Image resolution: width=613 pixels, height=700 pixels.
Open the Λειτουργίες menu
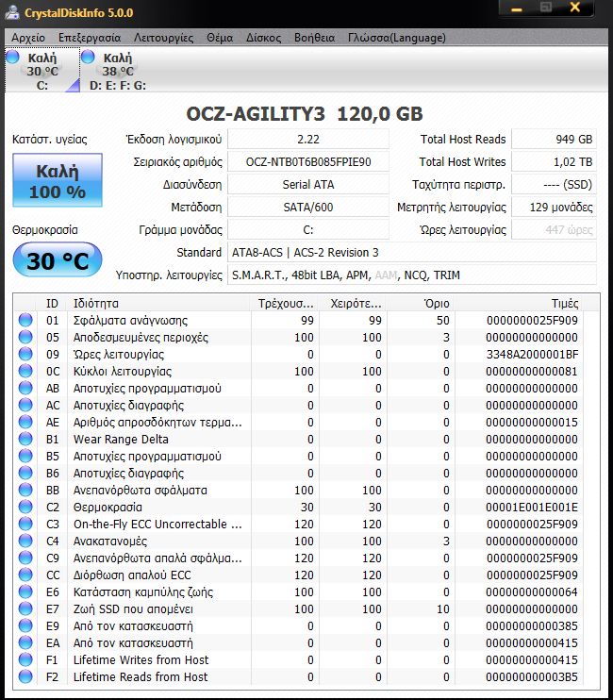[164, 38]
